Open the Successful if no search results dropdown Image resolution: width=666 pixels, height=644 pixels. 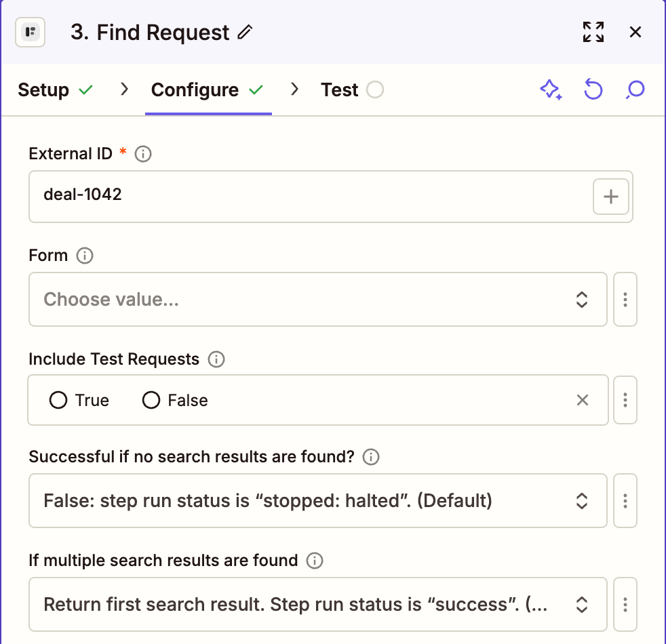click(x=317, y=500)
